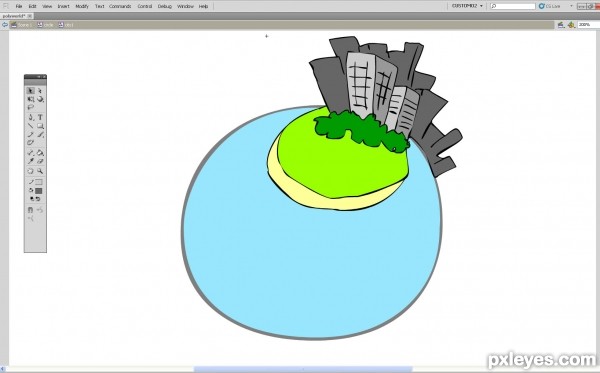This screenshot has width=600, height=373.
Task: Select the Free Transform tool
Action: 31,99
